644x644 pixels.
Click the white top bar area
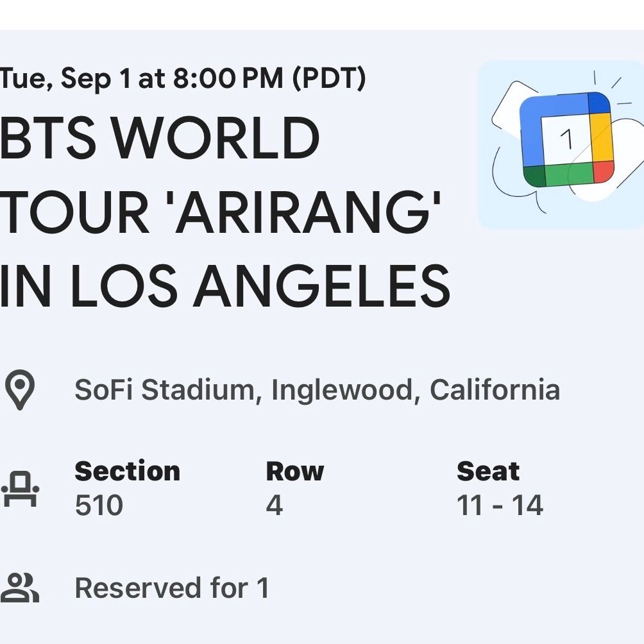coord(322,15)
